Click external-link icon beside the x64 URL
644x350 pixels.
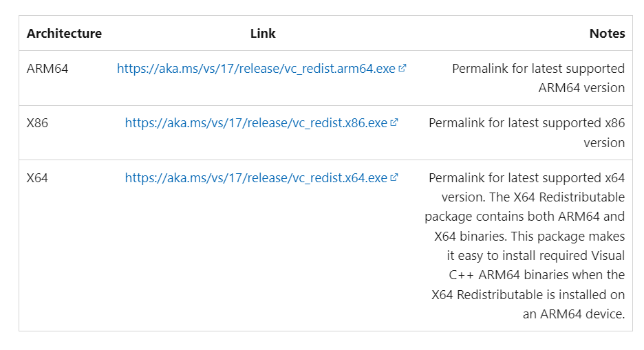tap(394, 178)
